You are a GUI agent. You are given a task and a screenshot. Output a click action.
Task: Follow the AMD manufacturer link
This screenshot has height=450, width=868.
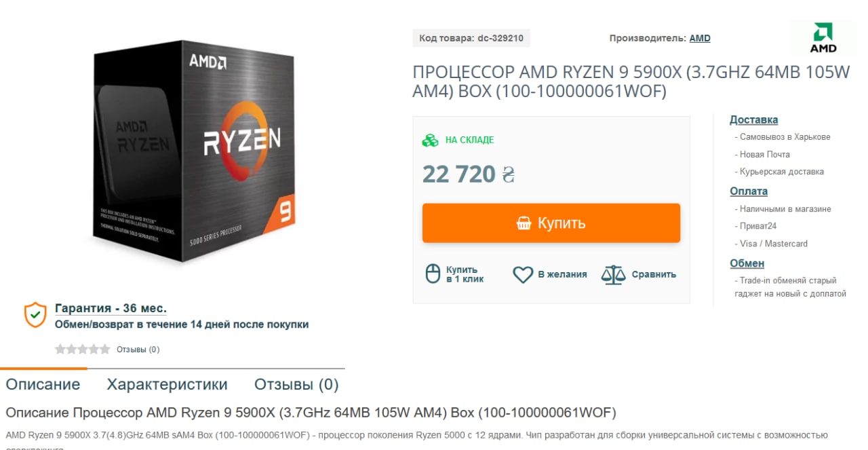tap(700, 38)
